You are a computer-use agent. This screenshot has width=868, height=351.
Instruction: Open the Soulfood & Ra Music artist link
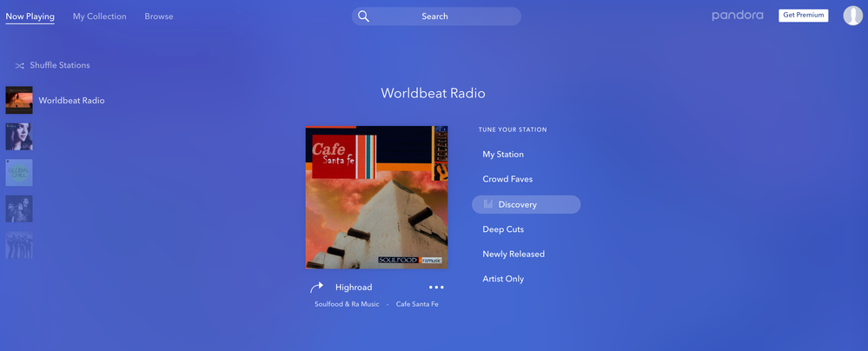pos(347,304)
